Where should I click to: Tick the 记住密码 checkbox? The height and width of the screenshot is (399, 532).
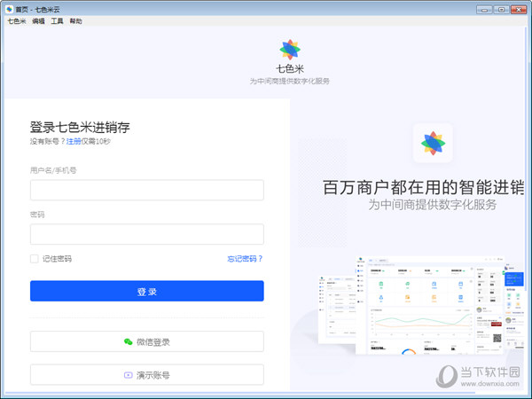[35, 259]
